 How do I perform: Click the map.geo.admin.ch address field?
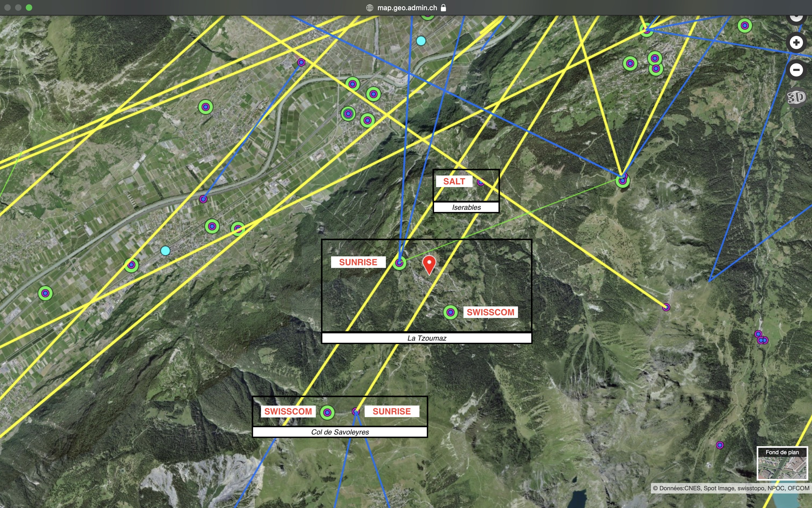pos(407,8)
